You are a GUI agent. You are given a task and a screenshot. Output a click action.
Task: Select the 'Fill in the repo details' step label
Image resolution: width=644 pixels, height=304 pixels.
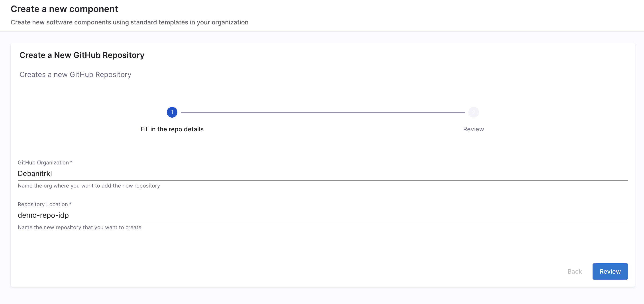click(172, 129)
